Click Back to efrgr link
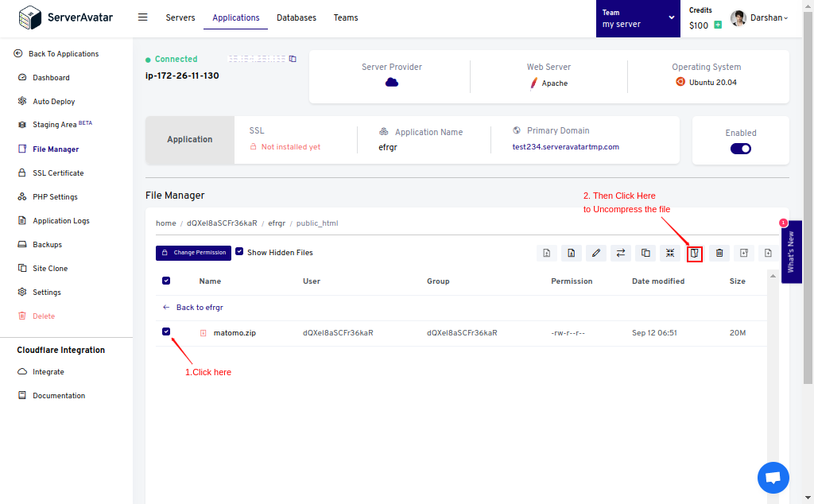The width and height of the screenshot is (814, 504). (193, 308)
